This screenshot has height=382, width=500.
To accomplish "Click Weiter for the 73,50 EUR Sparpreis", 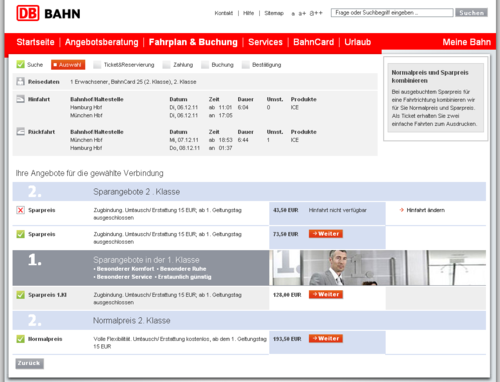I will (326, 234).
